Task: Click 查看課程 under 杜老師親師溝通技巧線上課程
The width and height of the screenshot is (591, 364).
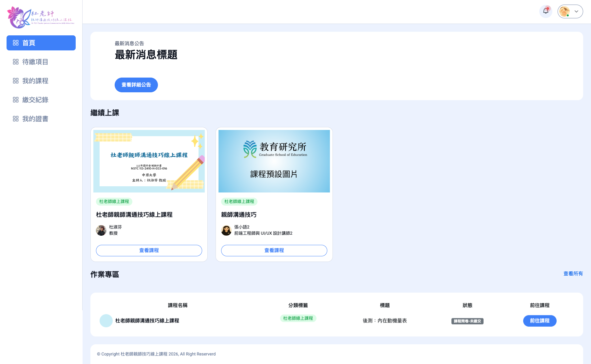Action: click(x=149, y=250)
